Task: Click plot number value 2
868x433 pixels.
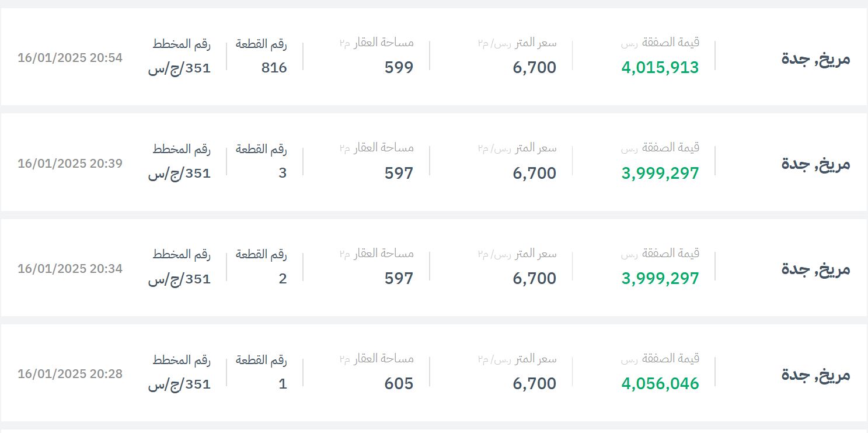Action: click(283, 279)
